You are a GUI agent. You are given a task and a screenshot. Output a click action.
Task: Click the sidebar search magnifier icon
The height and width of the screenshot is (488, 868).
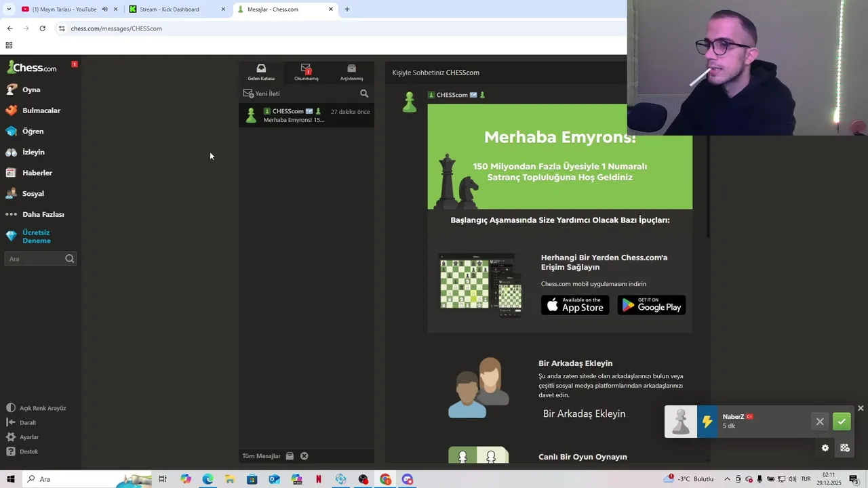tap(69, 259)
